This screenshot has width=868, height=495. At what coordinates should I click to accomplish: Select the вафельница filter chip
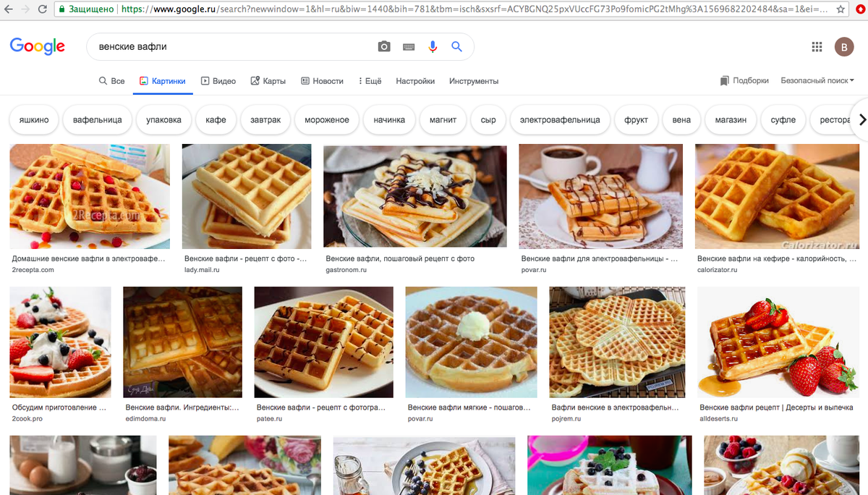click(x=97, y=119)
